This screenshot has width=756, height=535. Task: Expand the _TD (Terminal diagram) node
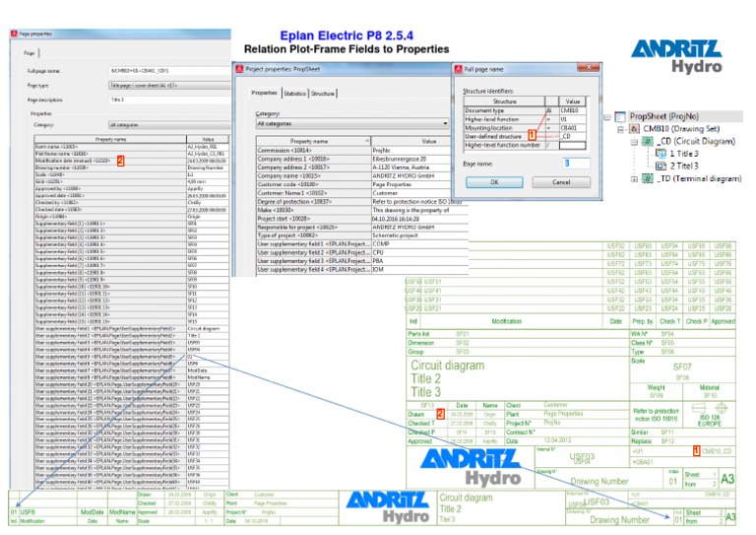pos(635,179)
